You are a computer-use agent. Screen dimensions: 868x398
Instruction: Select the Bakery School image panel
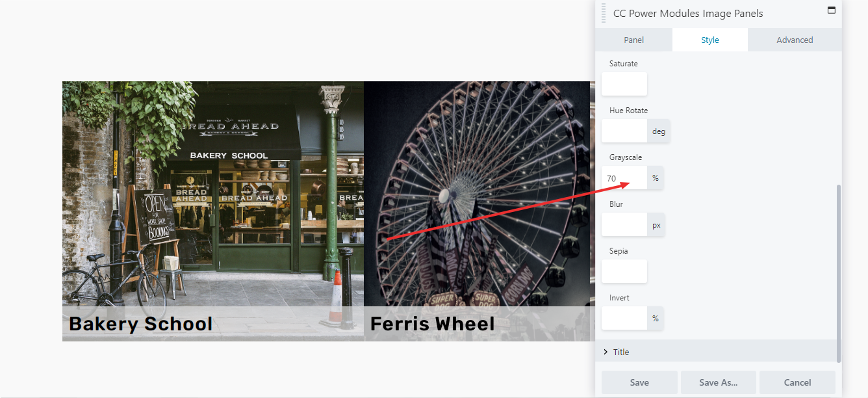[213, 211]
